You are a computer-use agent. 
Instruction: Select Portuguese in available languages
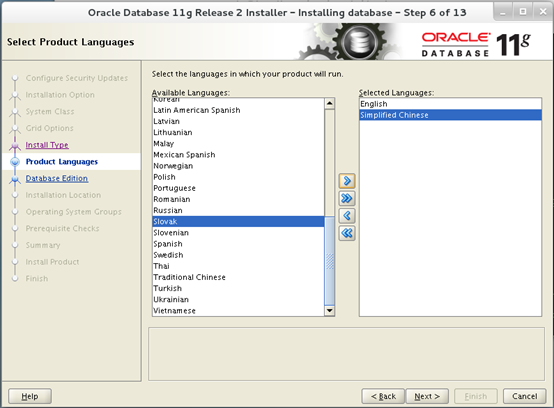click(238, 188)
